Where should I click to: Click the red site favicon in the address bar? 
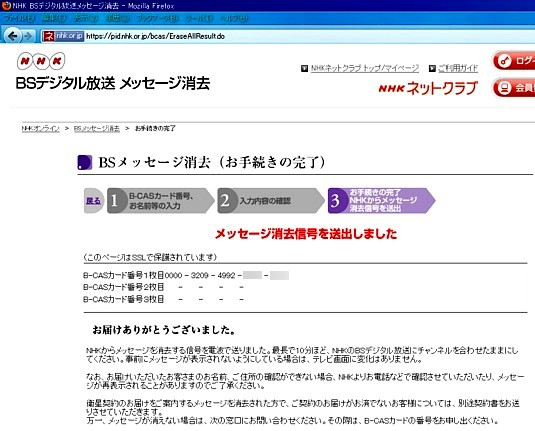pos(49,35)
